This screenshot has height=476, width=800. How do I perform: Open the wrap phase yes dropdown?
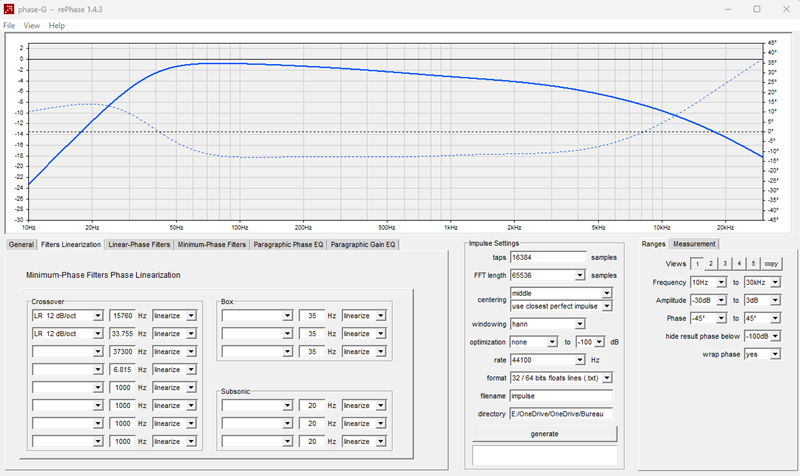coord(762,354)
